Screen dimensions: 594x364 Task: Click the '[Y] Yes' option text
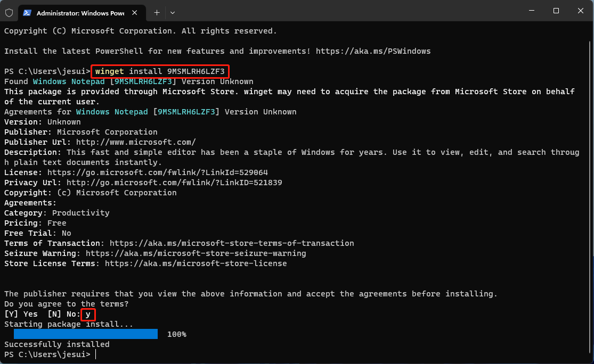pos(21,314)
